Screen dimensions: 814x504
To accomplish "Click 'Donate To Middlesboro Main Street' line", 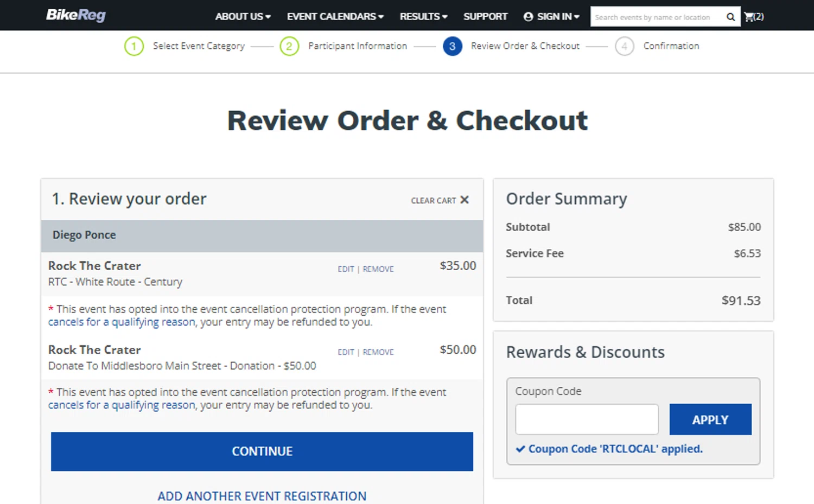I will point(182,366).
